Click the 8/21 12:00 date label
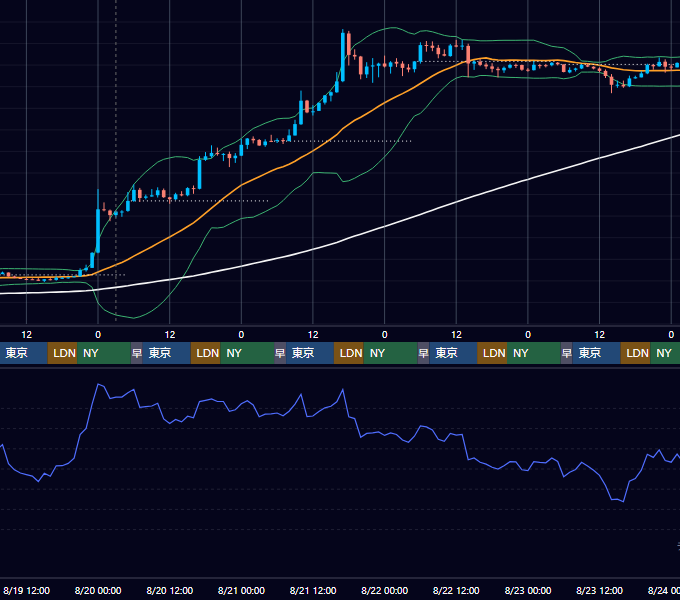This screenshot has width=680, height=600. tap(313, 590)
